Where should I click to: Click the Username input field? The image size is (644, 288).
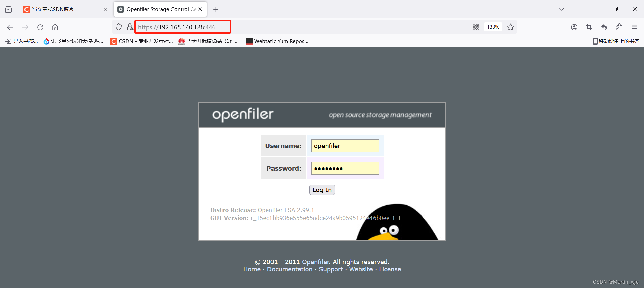point(345,146)
